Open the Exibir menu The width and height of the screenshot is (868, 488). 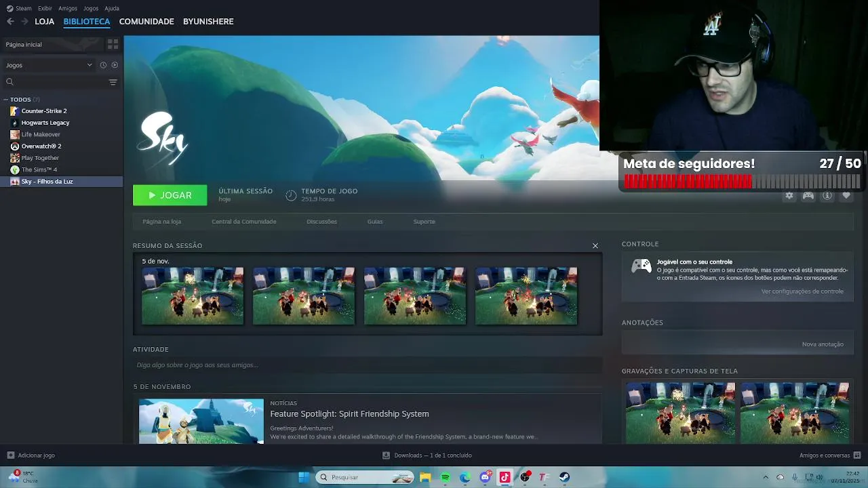click(45, 8)
